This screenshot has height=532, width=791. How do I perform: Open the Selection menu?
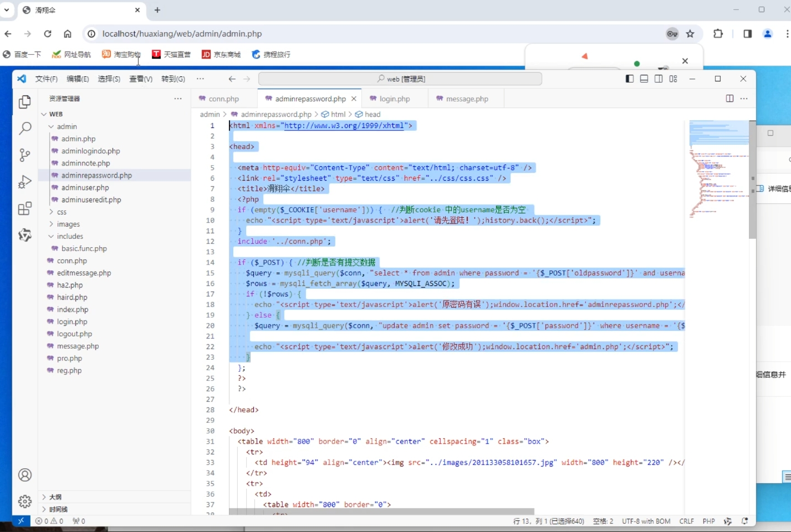click(x=109, y=79)
